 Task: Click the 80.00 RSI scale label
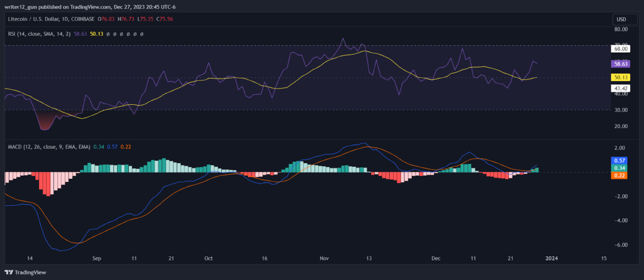[x=620, y=30]
